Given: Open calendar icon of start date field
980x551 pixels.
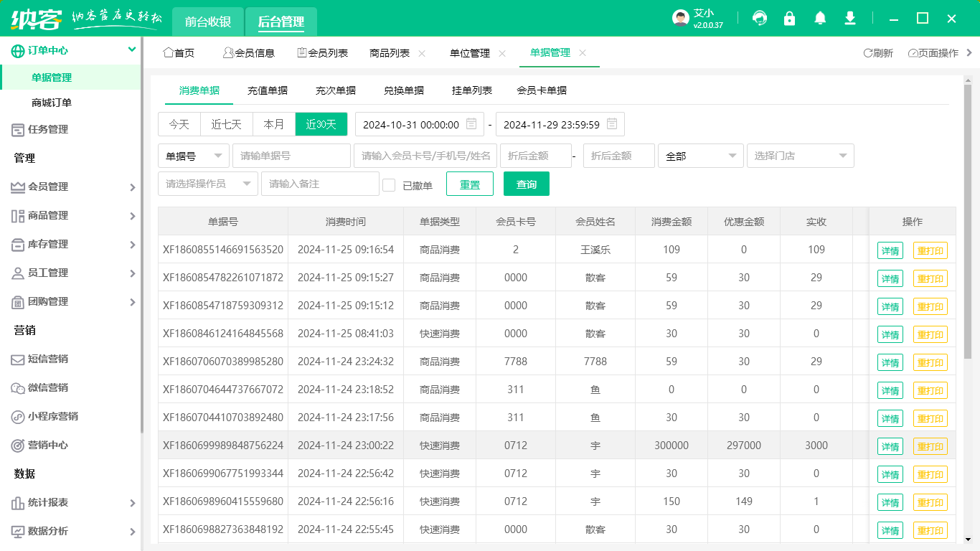Looking at the screenshot, I should point(471,123).
